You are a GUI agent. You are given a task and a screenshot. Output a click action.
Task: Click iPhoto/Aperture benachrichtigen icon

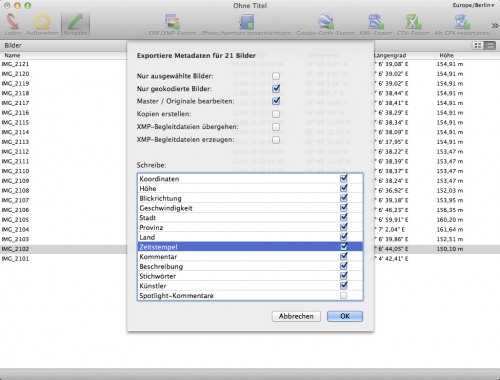click(246, 24)
